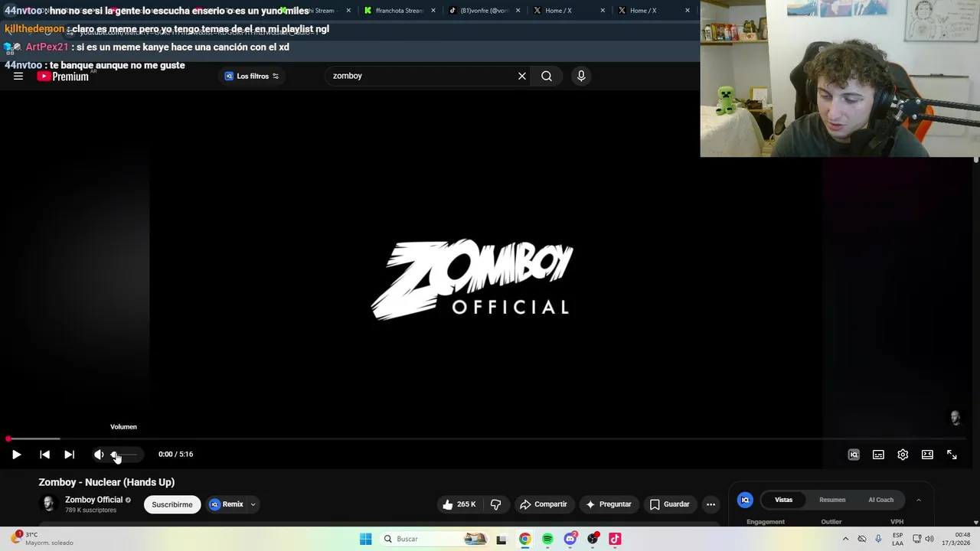Open TikTok app from taskbar
980x551 pixels.
coord(615,539)
